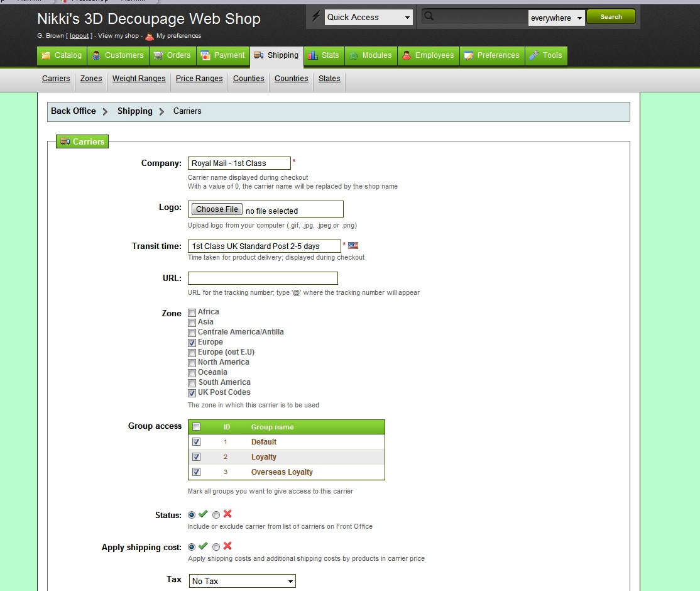
Task: Click the Catalog tab icon
Action: 46,55
